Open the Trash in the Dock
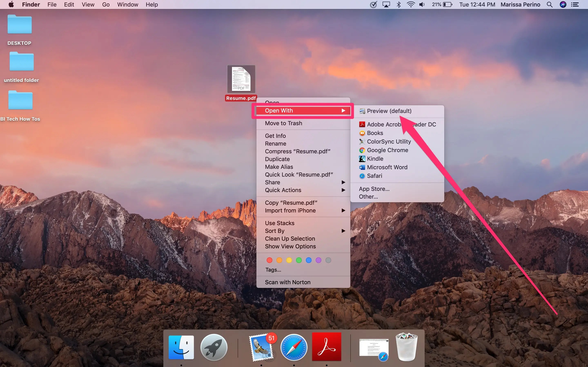The height and width of the screenshot is (367, 588). pos(406,347)
